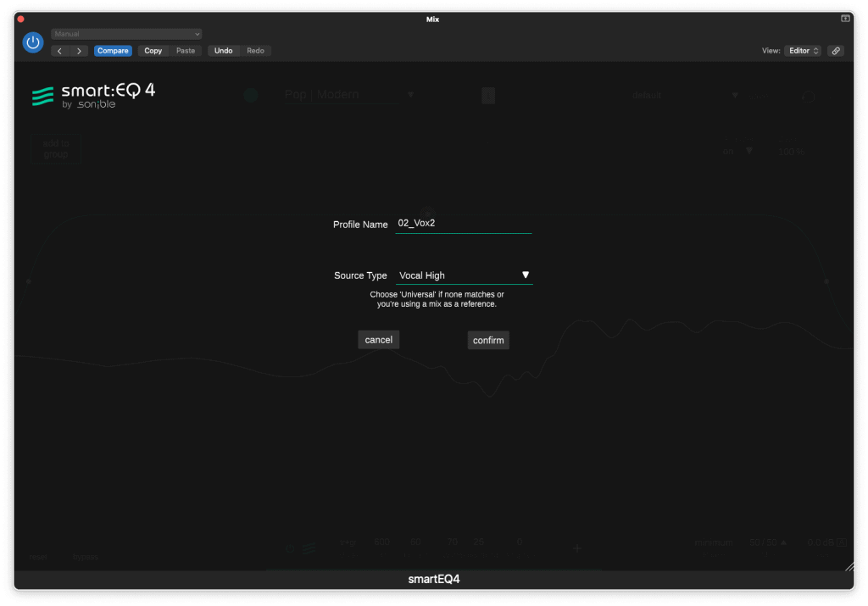
Task: Click the power icon in the bottom toolbar
Action: tap(288, 547)
